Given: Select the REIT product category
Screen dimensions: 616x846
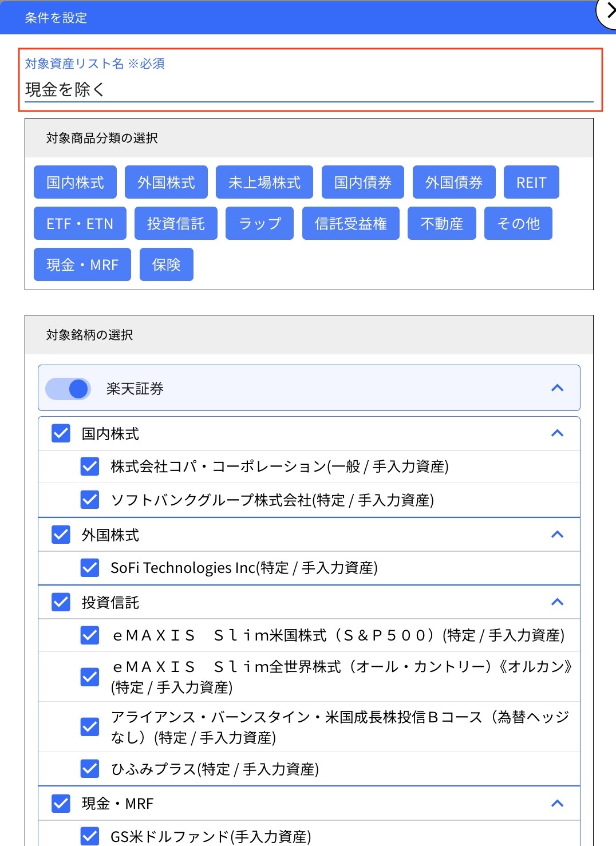Looking at the screenshot, I should [x=531, y=182].
